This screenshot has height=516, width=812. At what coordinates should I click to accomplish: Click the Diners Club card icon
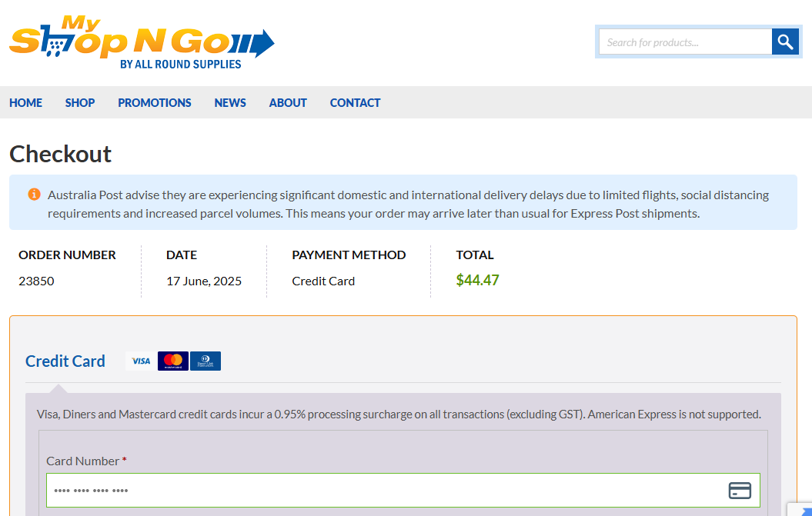point(206,361)
